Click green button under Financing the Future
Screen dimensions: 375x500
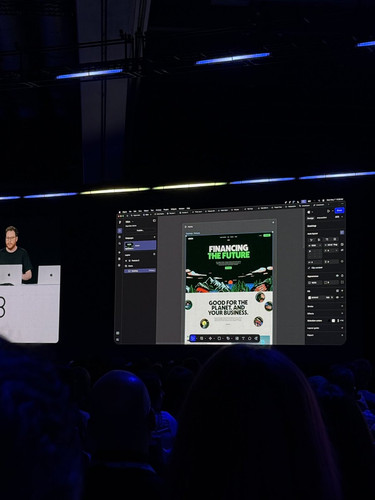point(228,268)
